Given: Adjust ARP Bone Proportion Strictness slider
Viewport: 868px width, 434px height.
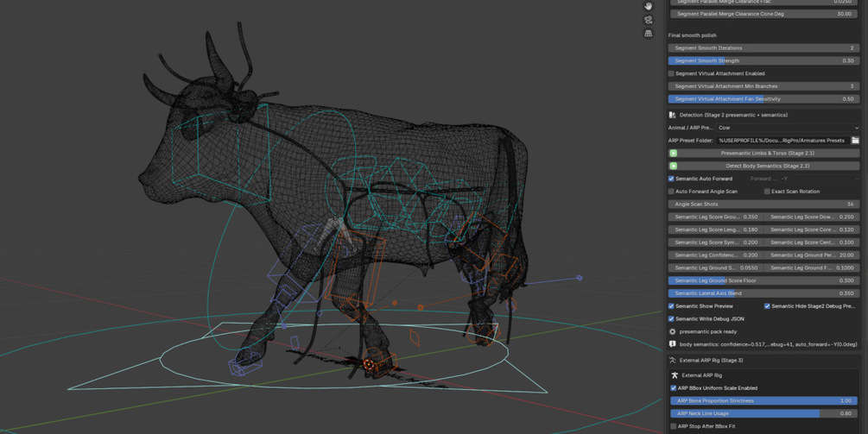Looking at the screenshot, I should click(x=764, y=401).
